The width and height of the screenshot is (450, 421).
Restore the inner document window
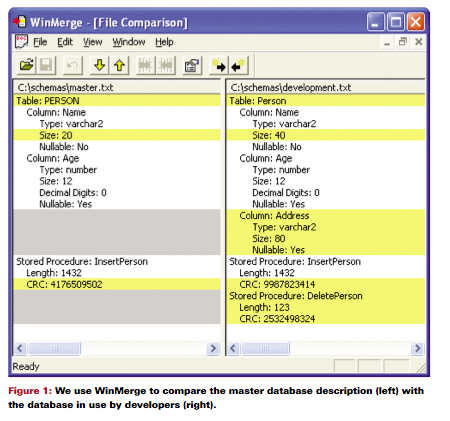[403, 42]
